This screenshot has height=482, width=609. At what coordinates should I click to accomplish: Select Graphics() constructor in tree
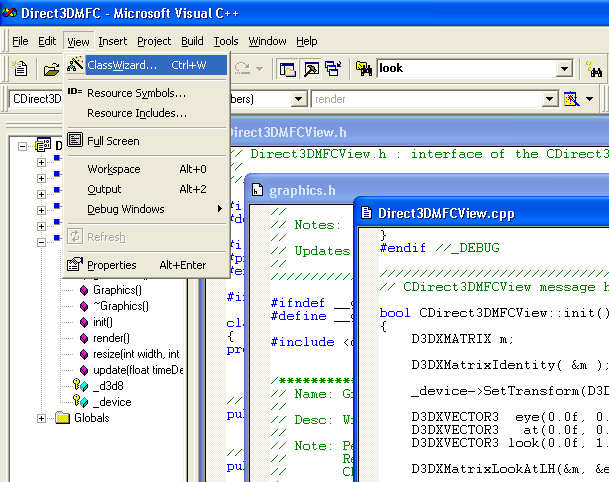tap(117, 290)
